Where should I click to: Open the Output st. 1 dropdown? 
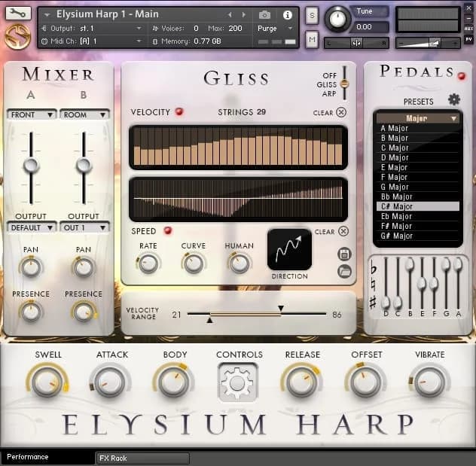click(x=92, y=29)
